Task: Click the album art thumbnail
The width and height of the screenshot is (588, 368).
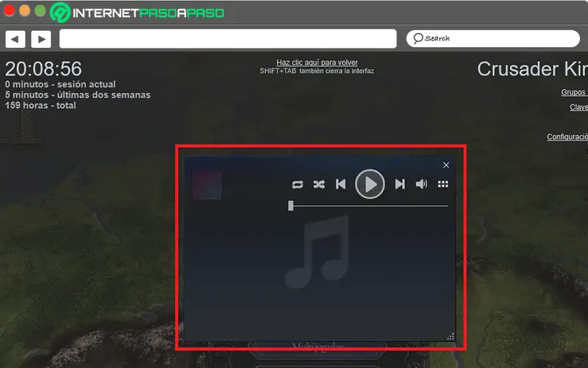Action: pos(207,185)
